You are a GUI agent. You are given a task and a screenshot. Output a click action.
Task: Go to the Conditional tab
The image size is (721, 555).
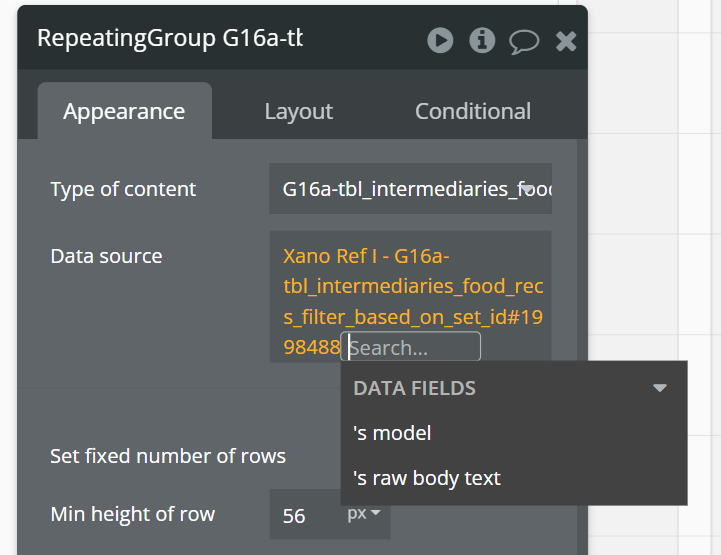(473, 111)
